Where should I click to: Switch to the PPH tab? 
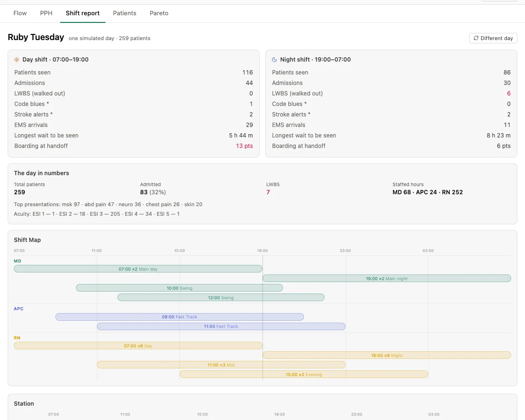[46, 13]
